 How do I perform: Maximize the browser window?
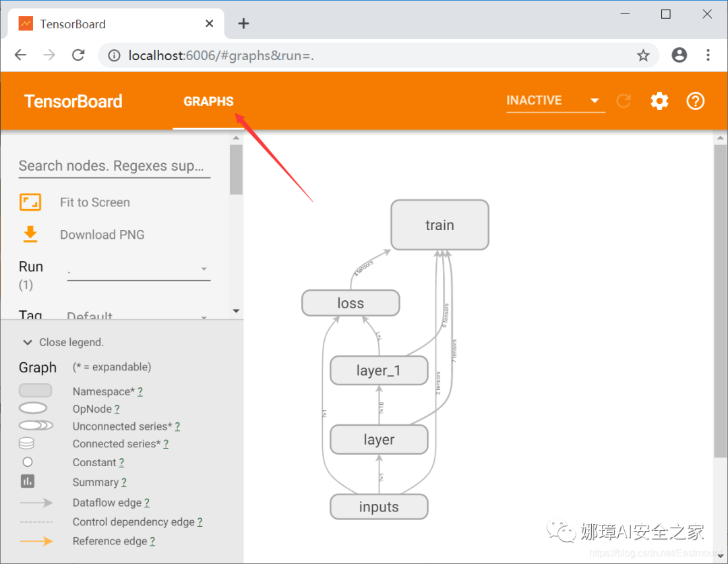[666, 14]
